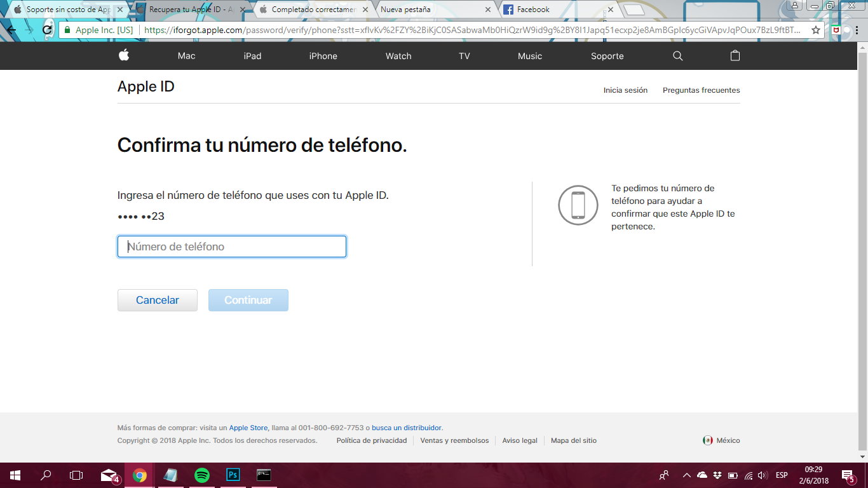Open Mapa del sitio in the footer

[x=574, y=440]
